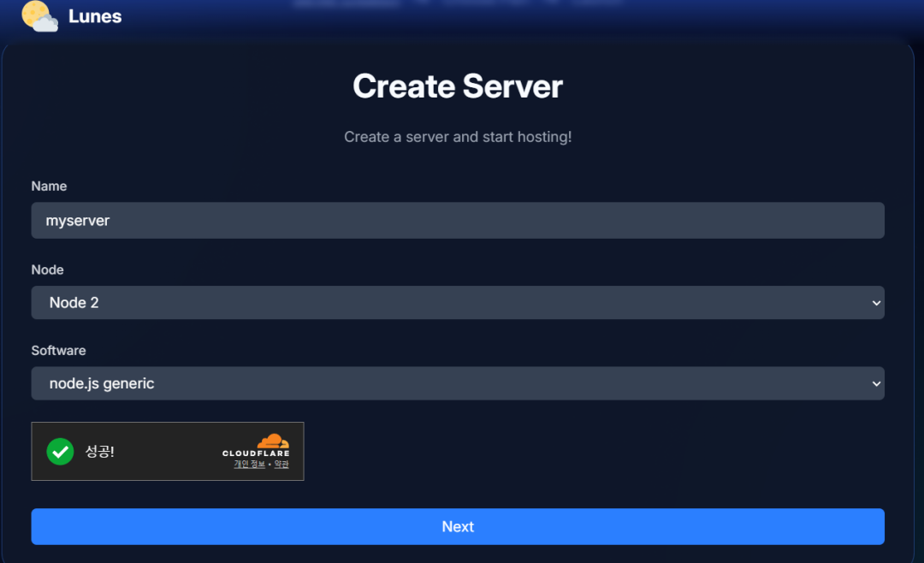This screenshot has width=924, height=563.
Task: Click the Create Server heading
Action: [457, 86]
